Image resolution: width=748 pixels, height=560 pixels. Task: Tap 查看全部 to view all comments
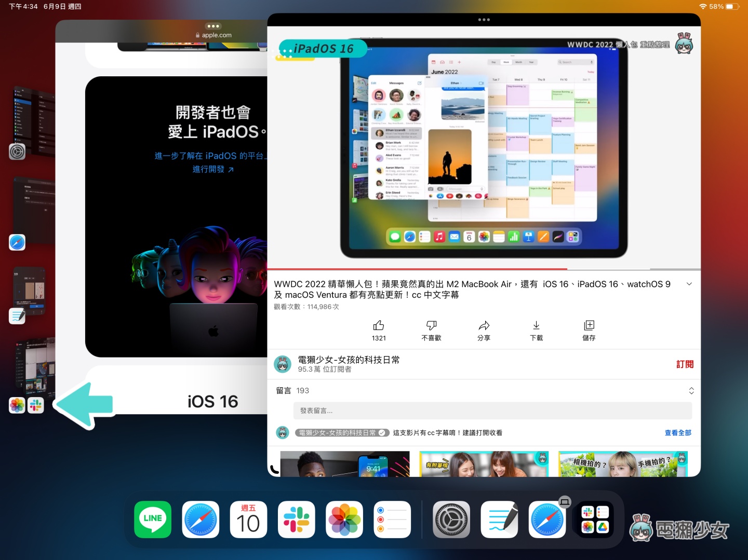tap(678, 433)
